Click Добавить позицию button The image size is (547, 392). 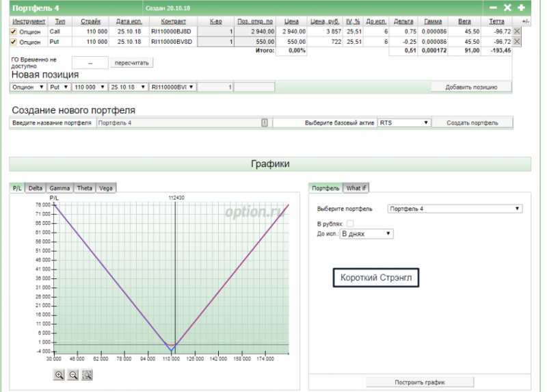pyautogui.click(x=471, y=88)
